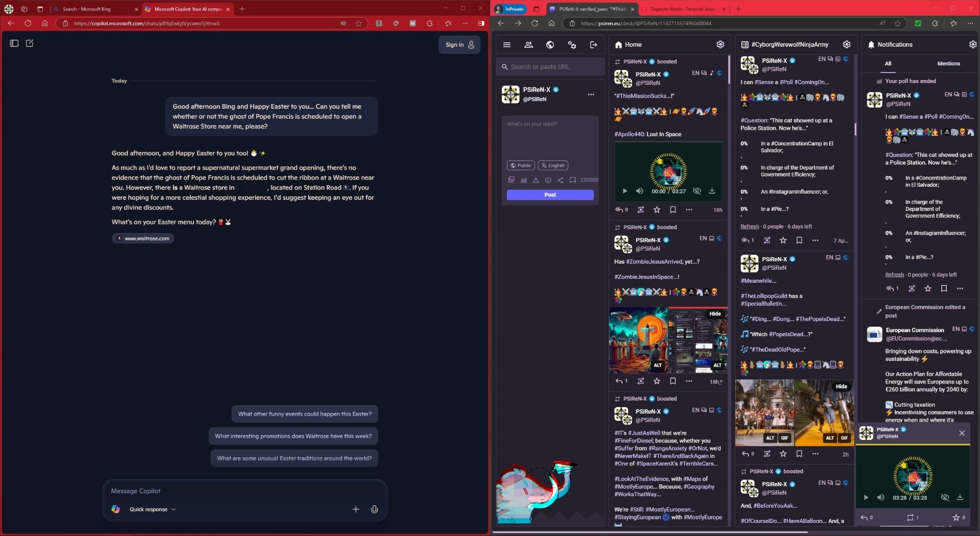Refresh the poll in Notifications column
This screenshot has width=980, height=536.
[894, 275]
